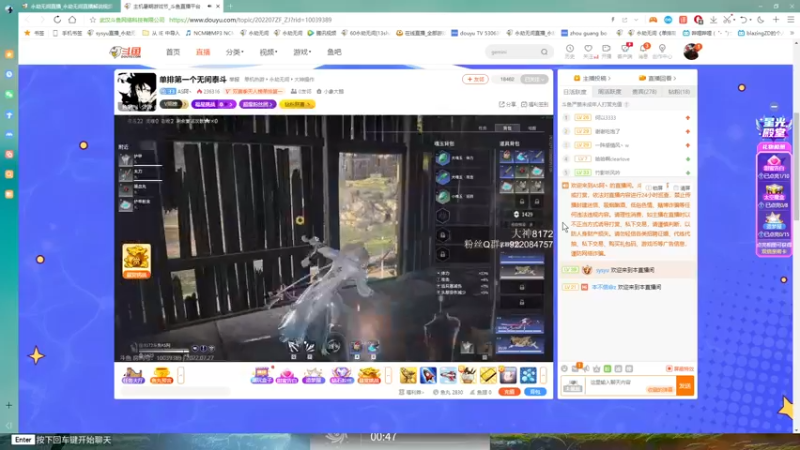Send the rocket gift

click(x=428, y=376)
